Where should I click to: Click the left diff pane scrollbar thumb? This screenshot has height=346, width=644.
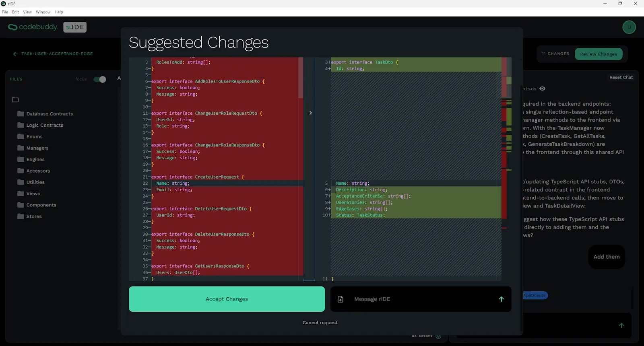coord(301,78)
